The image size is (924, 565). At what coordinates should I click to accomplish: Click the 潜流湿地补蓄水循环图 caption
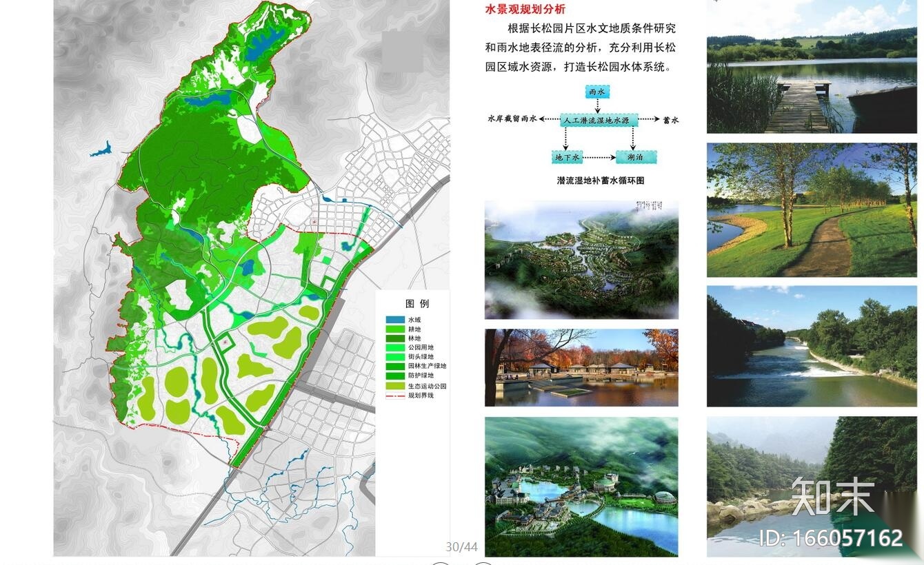600,181
